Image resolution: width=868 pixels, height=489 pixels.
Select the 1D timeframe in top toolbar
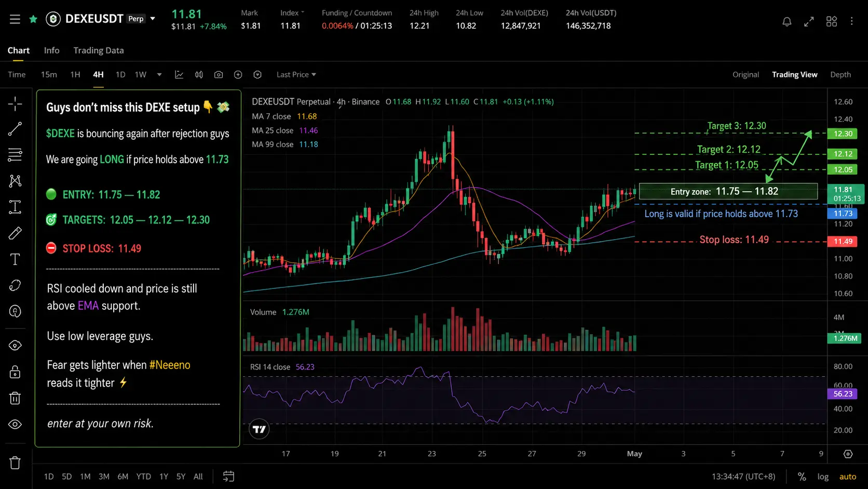click(120, 75)
